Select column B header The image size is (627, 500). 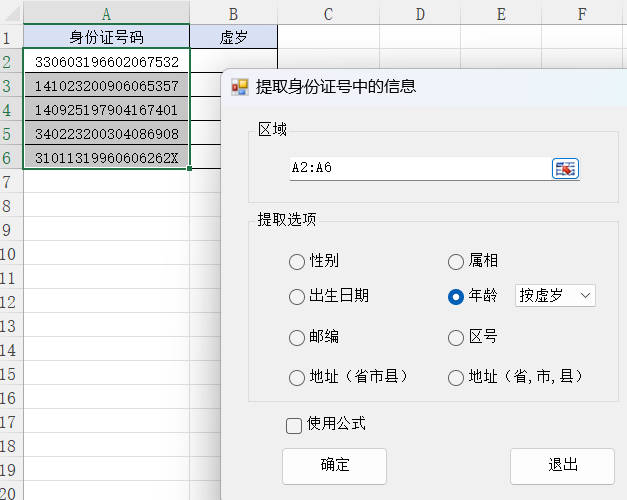(x=233, y=13)
